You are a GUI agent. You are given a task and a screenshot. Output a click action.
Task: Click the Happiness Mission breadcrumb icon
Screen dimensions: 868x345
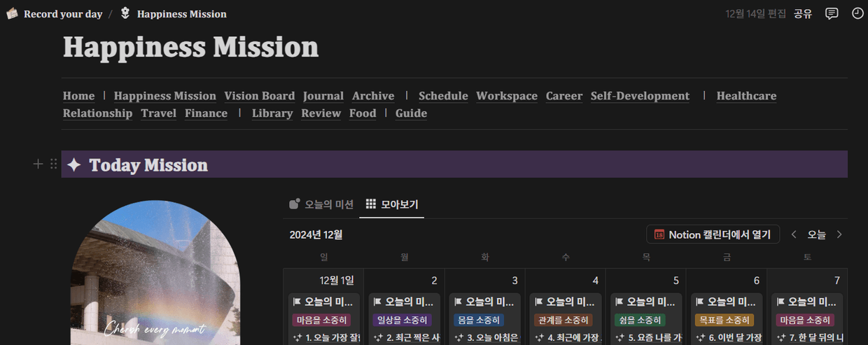click(x=125, y=14)
